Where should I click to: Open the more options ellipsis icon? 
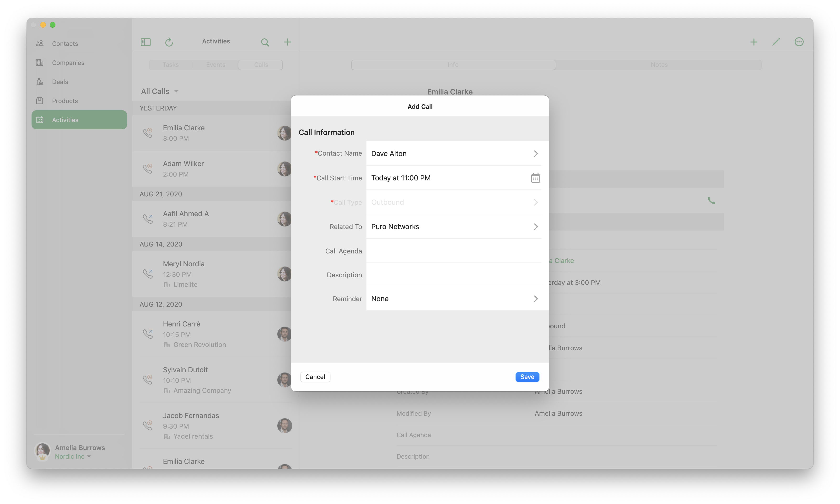click(x=799, y=42)
